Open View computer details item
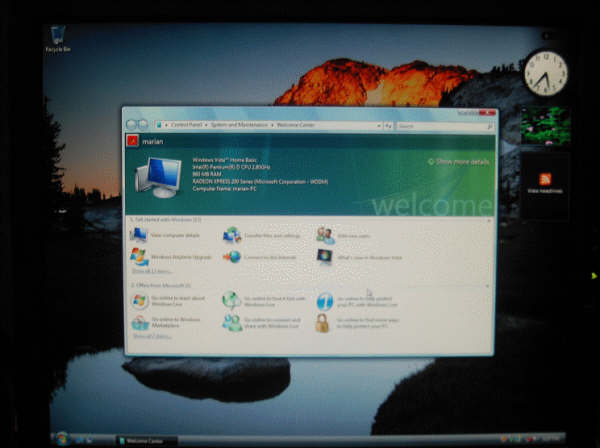The width and height of the screenshot is (600, 448). 165,235
